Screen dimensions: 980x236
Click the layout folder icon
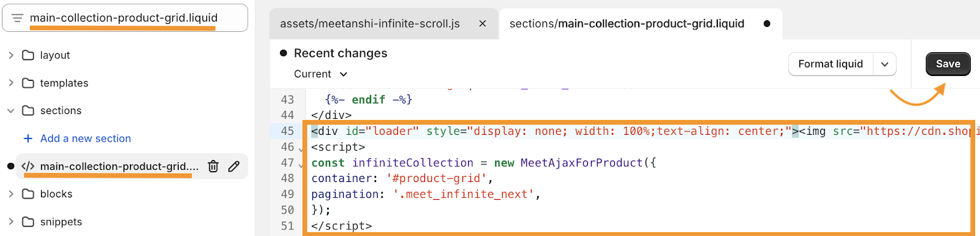pos(28,55)
